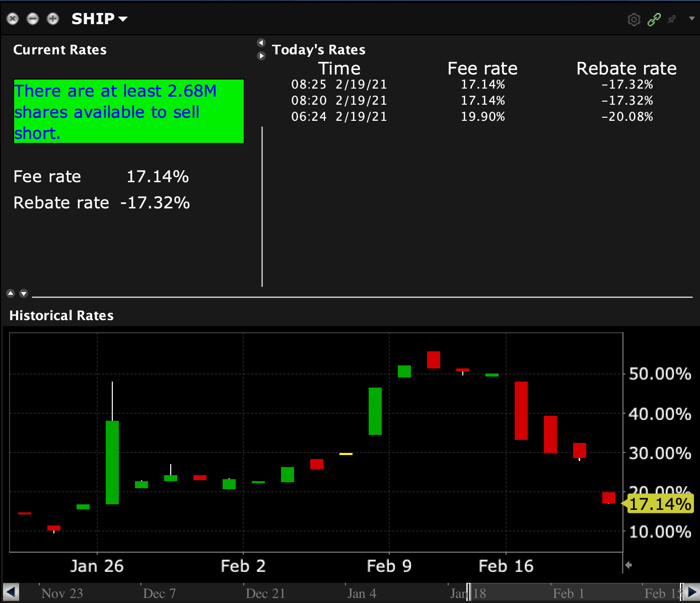
Task: Click the yellow 17.14% rate tag
Action: click(x=659, y=504)
